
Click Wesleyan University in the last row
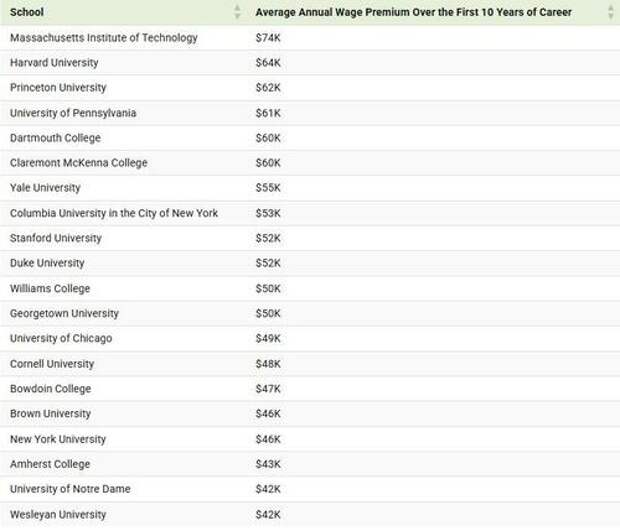tap(57, 514)
